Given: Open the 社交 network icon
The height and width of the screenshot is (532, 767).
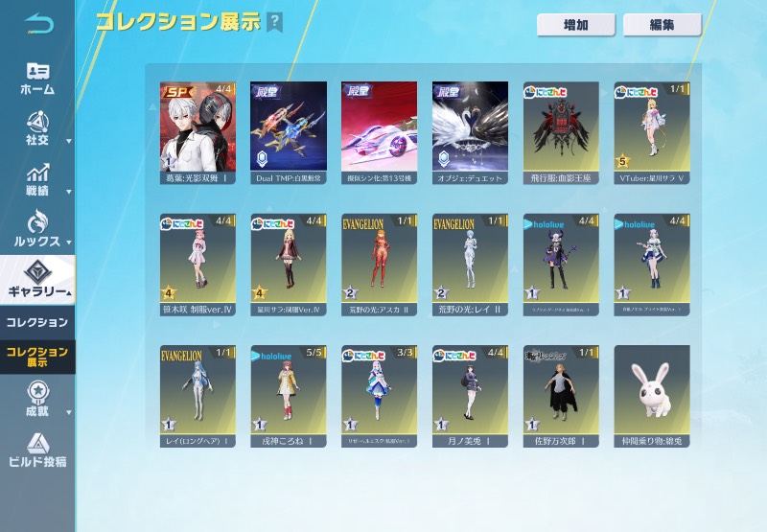Looking at the screenshot, I should (x=37, y=123).
